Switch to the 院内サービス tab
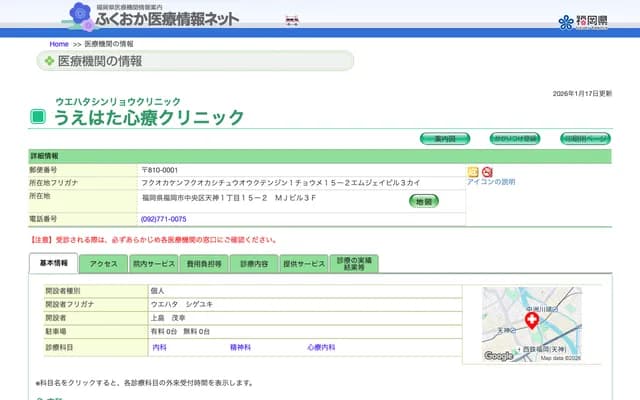Image resolution: width=640 pixels, height=400 pixels. pyautogui.click(x=153, y=264)
